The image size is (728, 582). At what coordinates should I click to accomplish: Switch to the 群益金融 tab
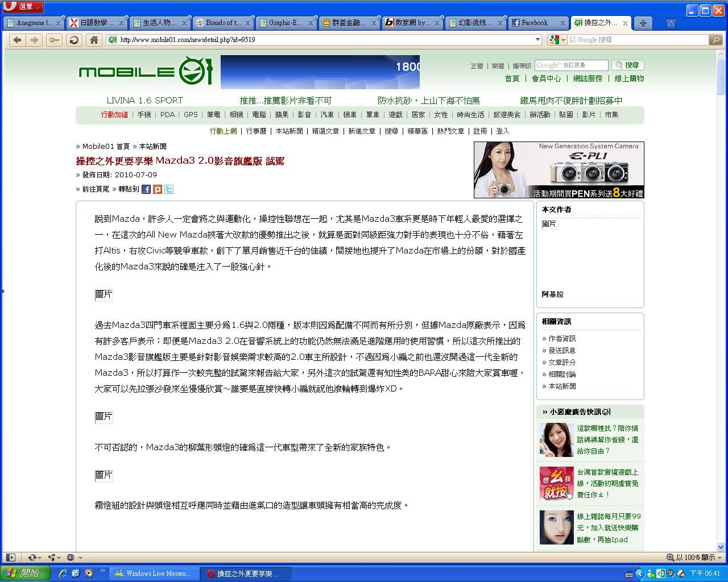click(349, 23)
